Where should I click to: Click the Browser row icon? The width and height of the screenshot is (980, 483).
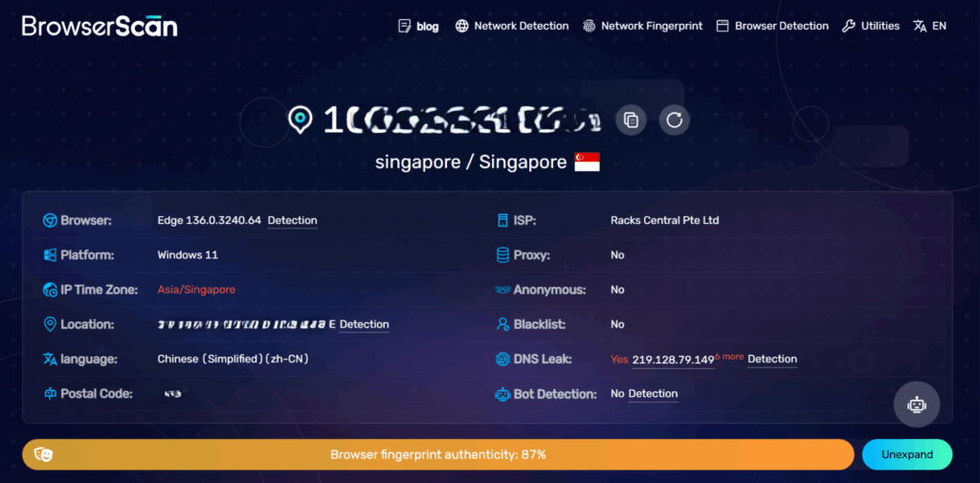tap(50, 221)
